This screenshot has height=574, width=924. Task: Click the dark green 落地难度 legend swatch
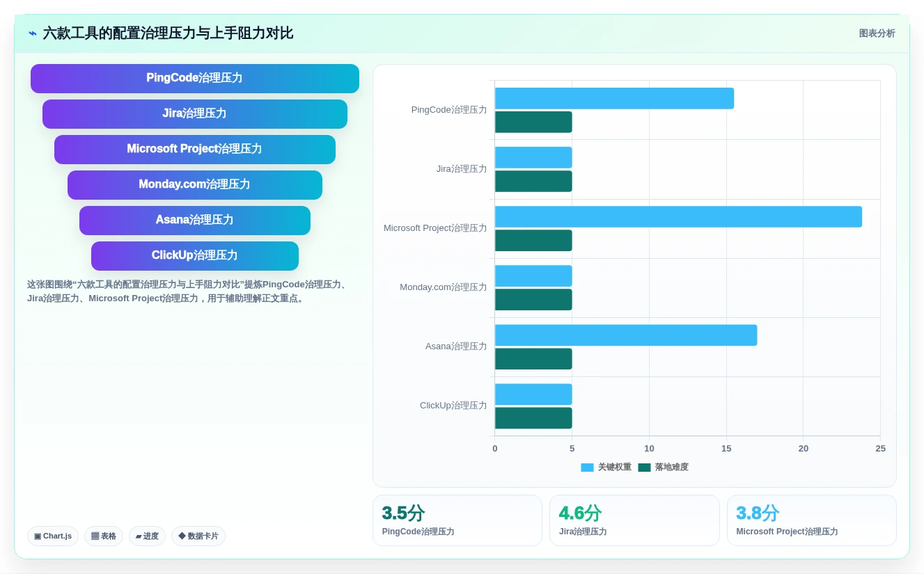[x=644, y=468]
